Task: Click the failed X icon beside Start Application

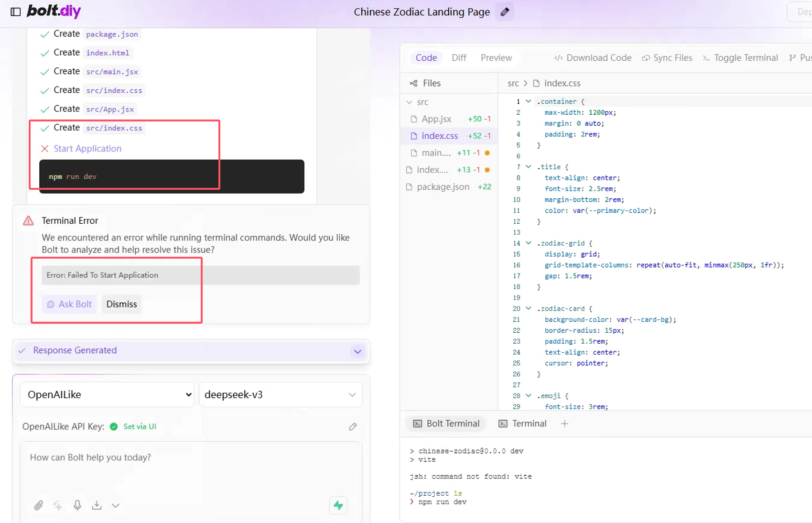Action: tap(45, 149)
